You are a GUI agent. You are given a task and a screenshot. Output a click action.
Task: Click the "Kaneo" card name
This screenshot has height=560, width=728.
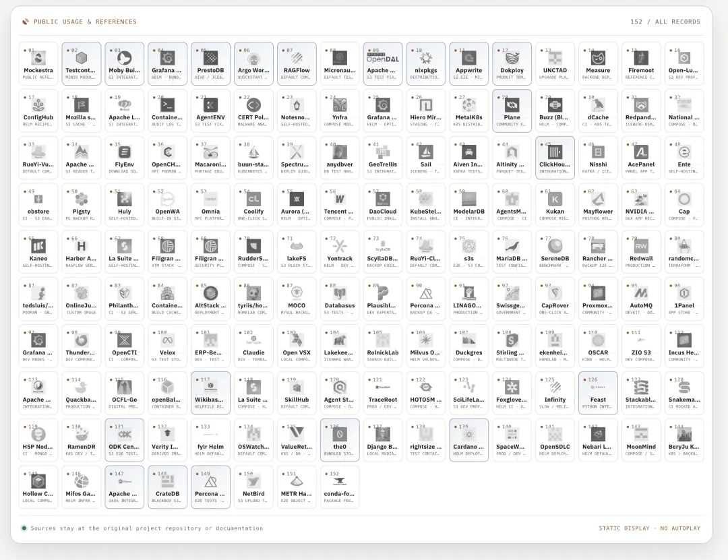(x=38, y=259)
